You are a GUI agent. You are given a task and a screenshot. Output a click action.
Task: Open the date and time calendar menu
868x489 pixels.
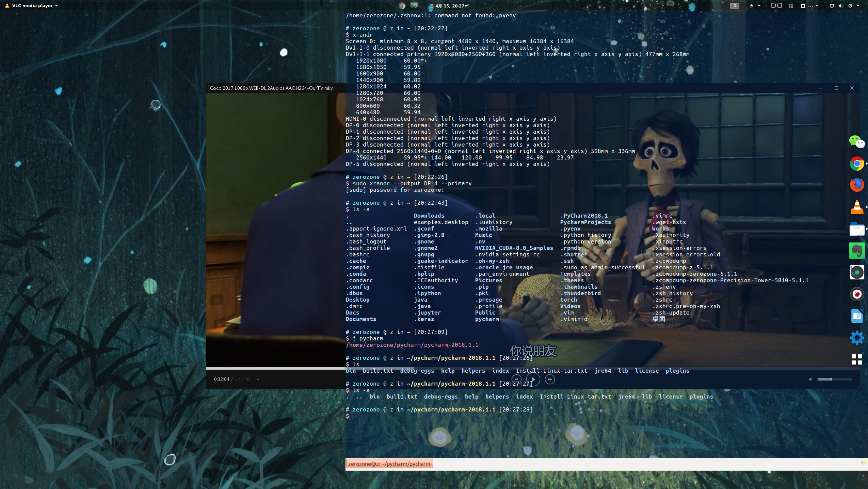click(x=448, y=6)
